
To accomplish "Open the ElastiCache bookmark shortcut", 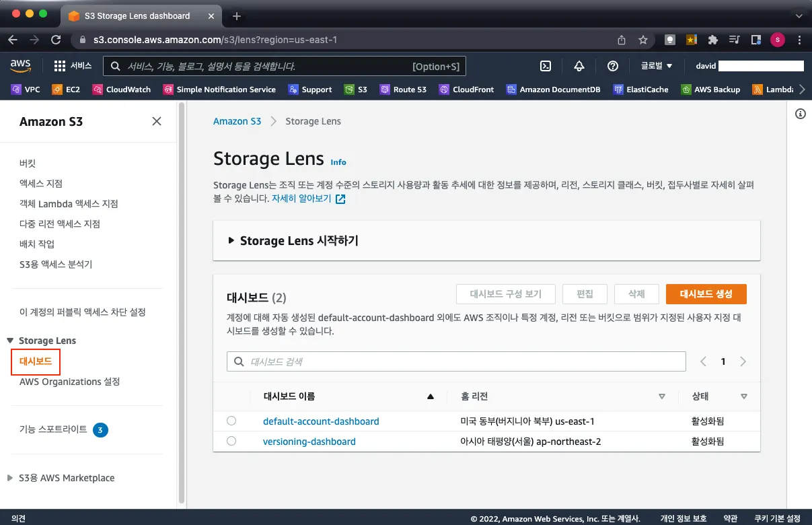I will [640, 89].
